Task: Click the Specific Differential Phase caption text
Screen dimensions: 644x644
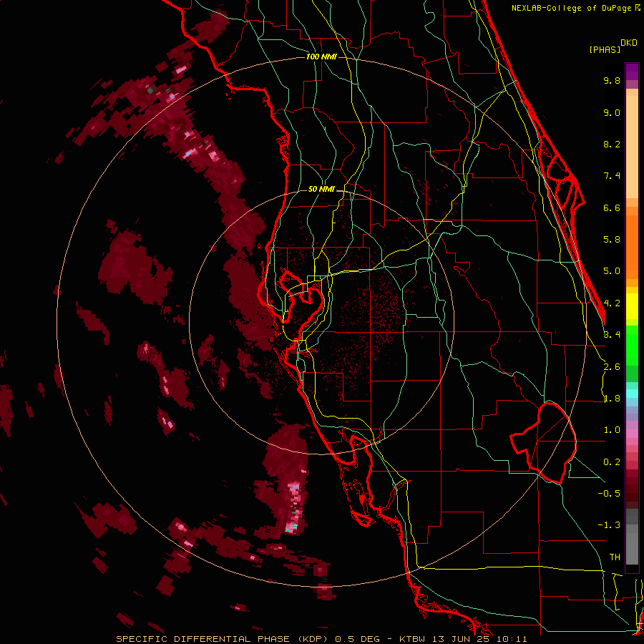Action: [321, 639]
